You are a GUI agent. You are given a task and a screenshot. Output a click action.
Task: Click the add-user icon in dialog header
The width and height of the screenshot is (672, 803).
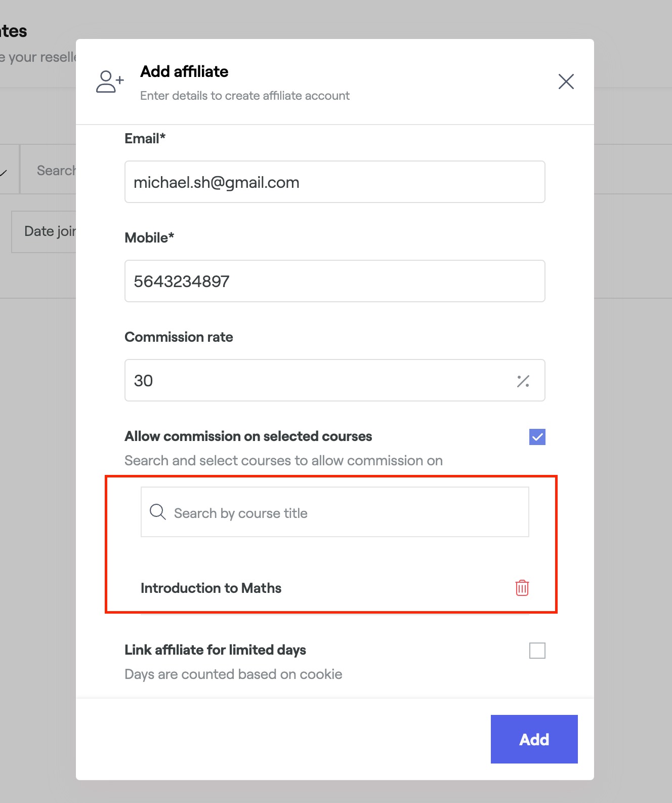coord(110,82)
